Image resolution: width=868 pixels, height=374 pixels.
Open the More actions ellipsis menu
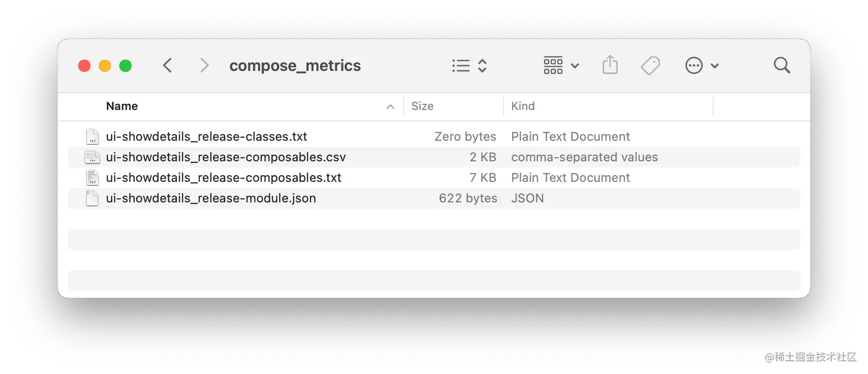[x=694, y=65]
